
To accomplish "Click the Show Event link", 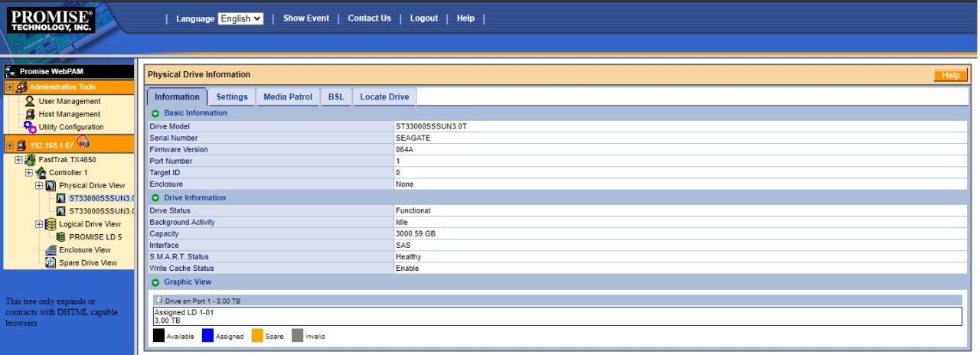I will point(306,18).
